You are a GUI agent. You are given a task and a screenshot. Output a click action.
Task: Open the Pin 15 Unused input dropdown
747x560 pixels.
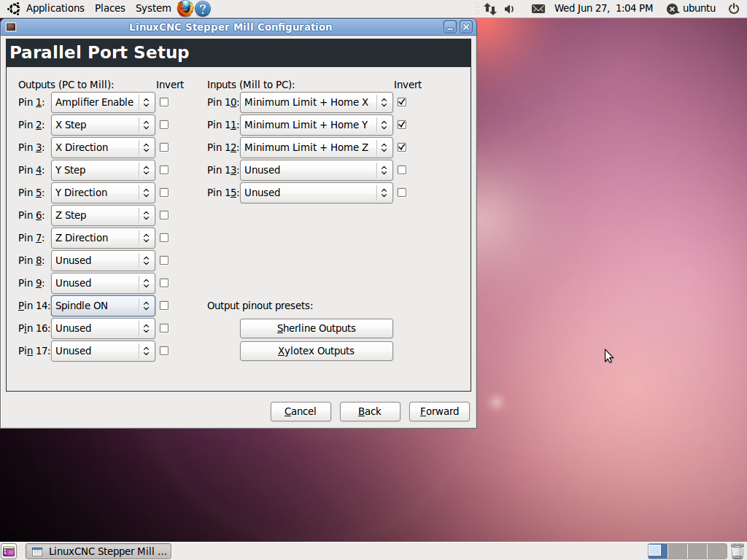tap(317, 192)
